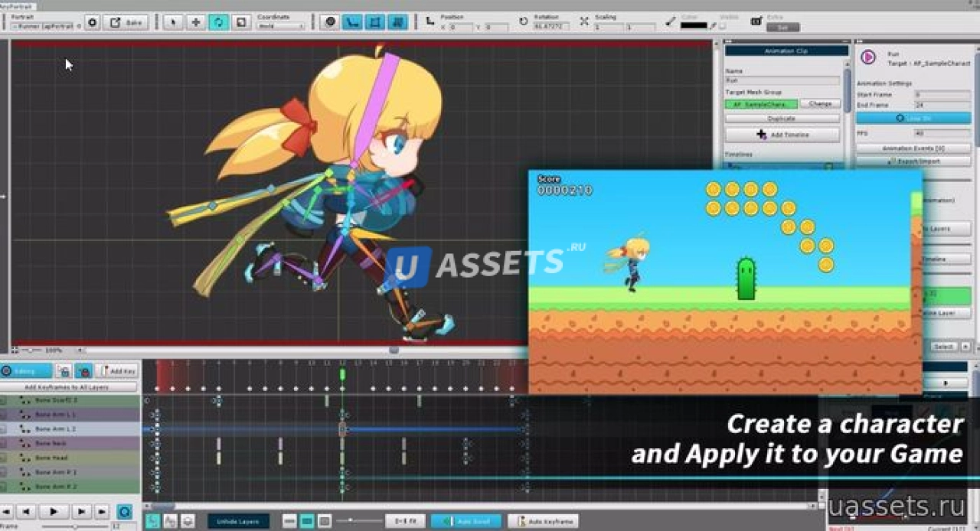This screenshot has height=531, width=980.
Task: Click the Extra Set button
Action: click(782, 27)
